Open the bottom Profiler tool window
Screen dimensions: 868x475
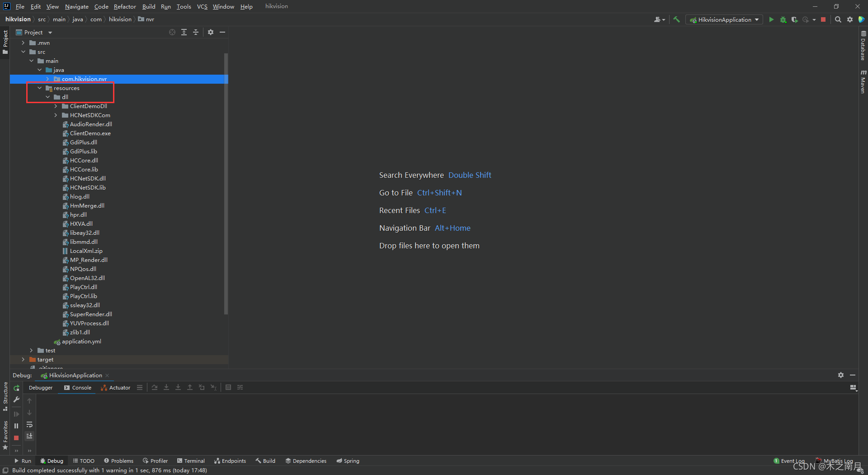tap(155, 461)
